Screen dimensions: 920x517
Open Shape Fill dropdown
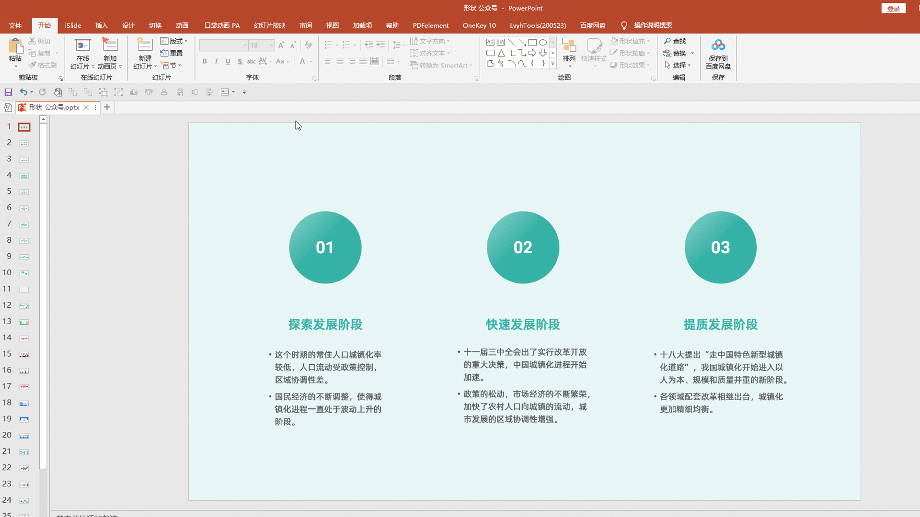tap(630, 41)
